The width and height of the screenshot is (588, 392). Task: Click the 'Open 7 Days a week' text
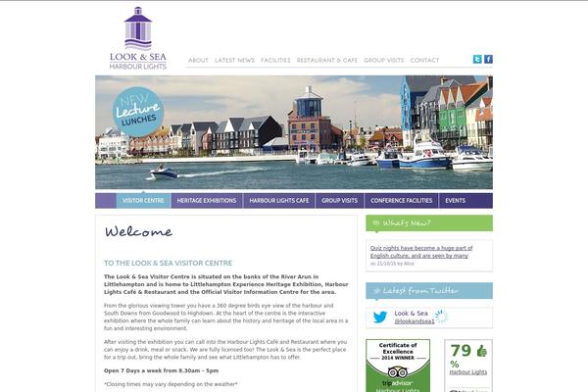(162, 370)
